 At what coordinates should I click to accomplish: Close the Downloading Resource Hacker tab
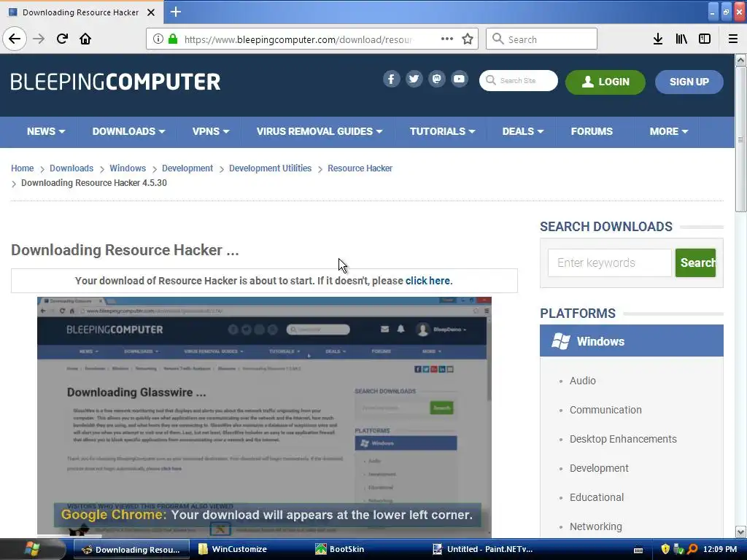pos(151,12)
